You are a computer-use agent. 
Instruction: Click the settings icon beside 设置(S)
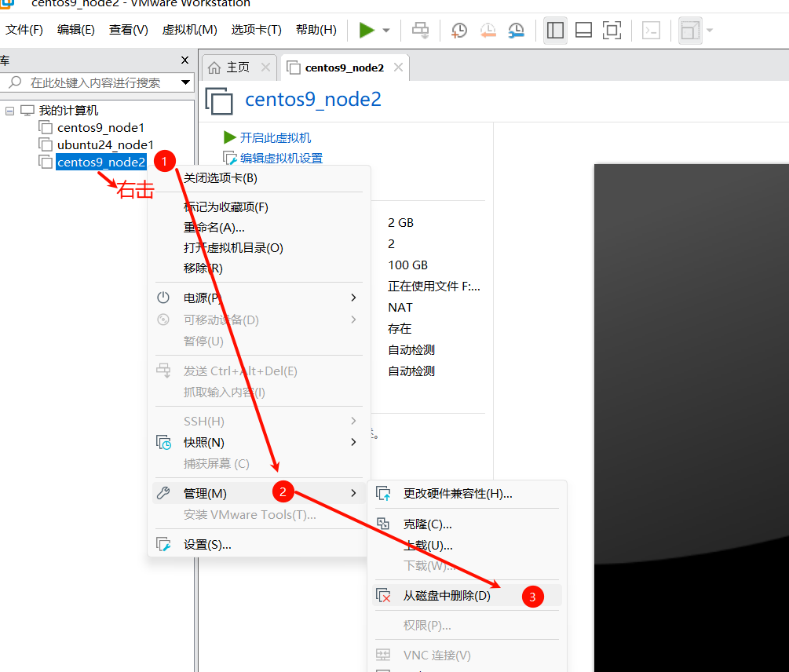point(163,544)
